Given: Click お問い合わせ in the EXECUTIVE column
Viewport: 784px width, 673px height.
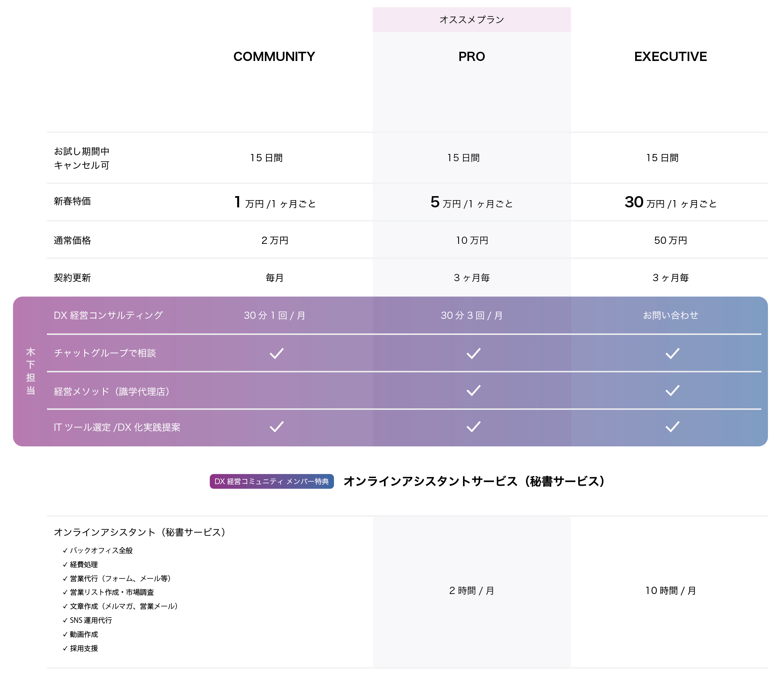Looking at the screenshot, I should coord(670,315).
